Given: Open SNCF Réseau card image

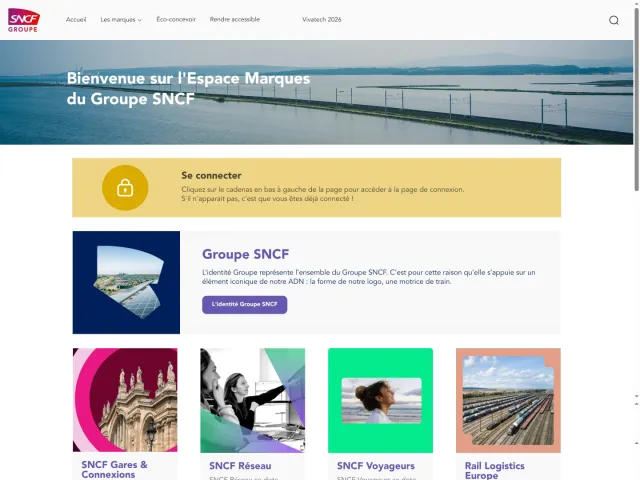Looking at the screenshot, I should [x=253, y=400].
